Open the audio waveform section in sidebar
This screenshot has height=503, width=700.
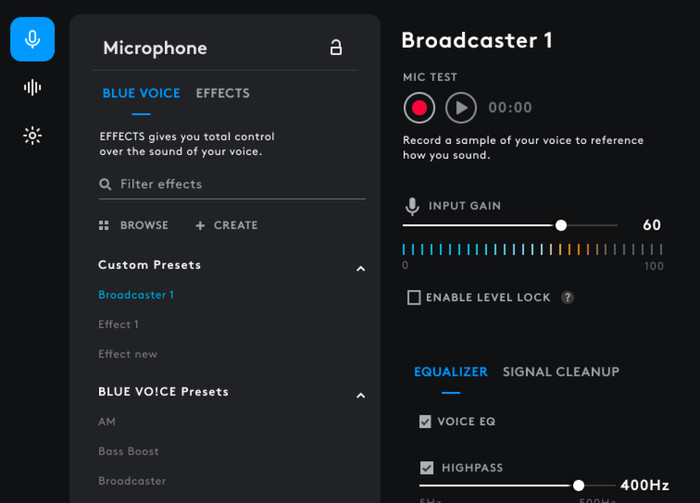pyautogui.click(x=33, y=87)
